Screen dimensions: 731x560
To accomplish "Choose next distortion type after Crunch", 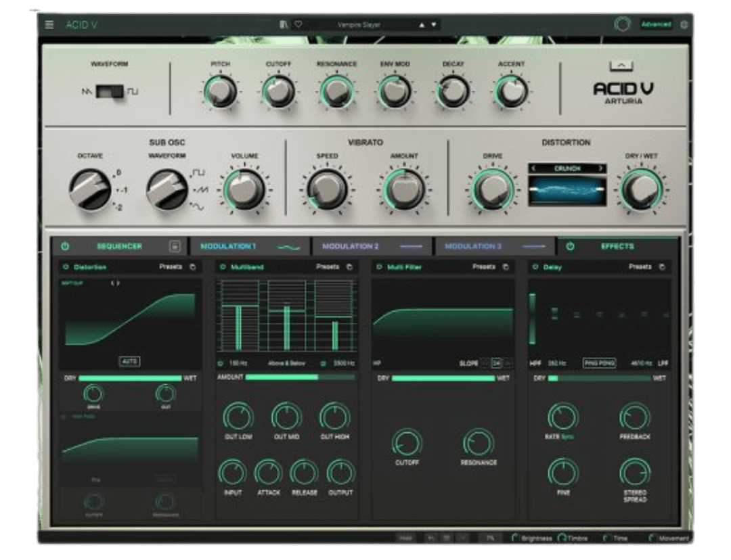I will [x=600, y=168].
